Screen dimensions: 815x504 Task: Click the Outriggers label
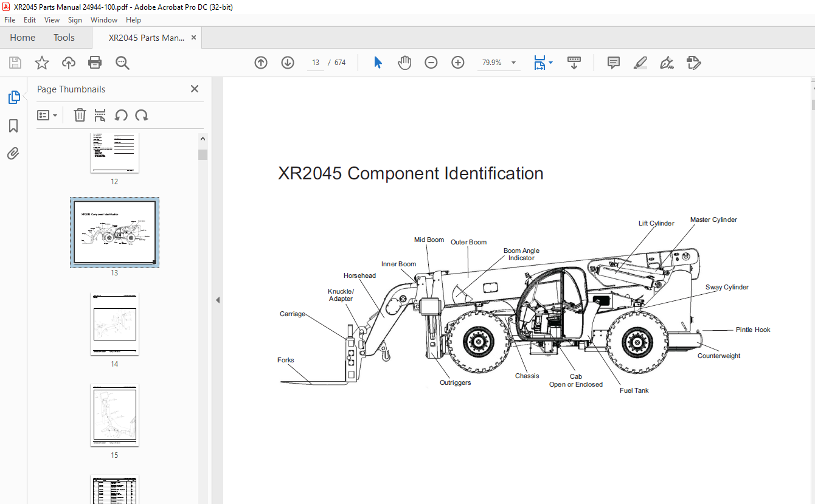(x=455, y=382)
